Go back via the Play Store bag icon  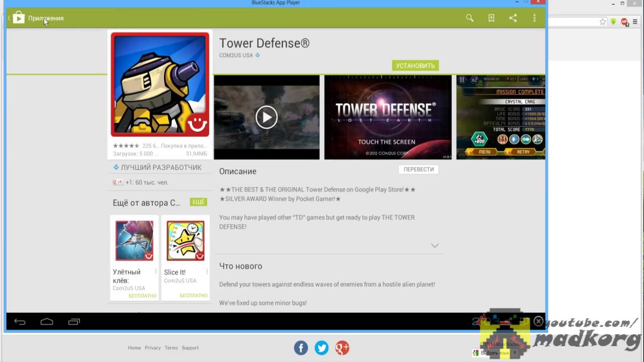click(19, 18)
